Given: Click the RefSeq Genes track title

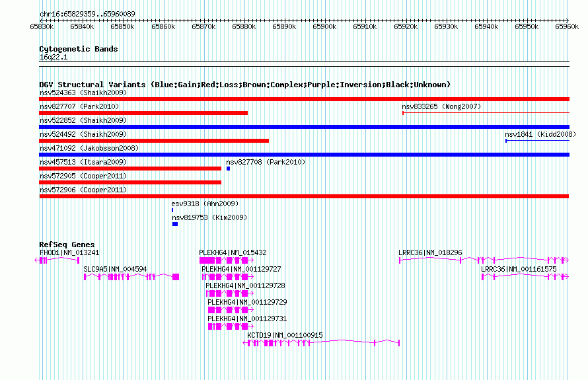Looking at the screenshot, I should pos(67,245).
